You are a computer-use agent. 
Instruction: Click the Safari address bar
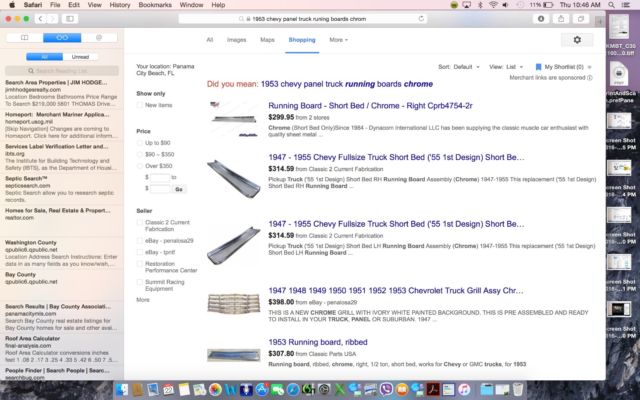tap(302, 19)
